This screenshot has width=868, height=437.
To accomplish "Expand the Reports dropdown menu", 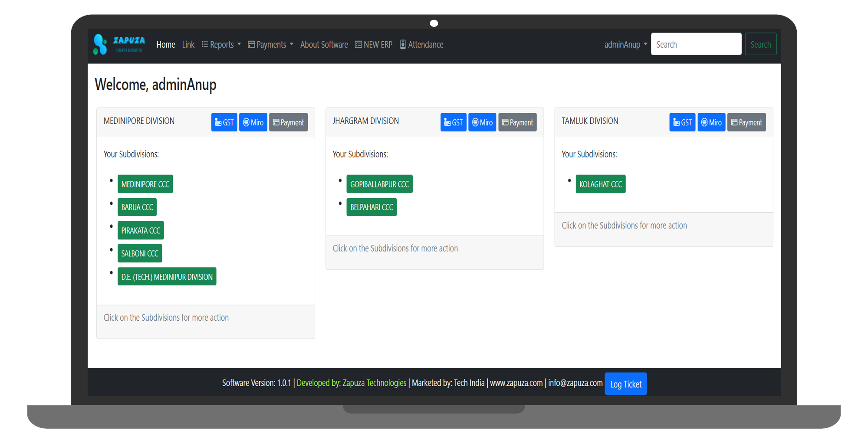I will [x=221, y=44].
